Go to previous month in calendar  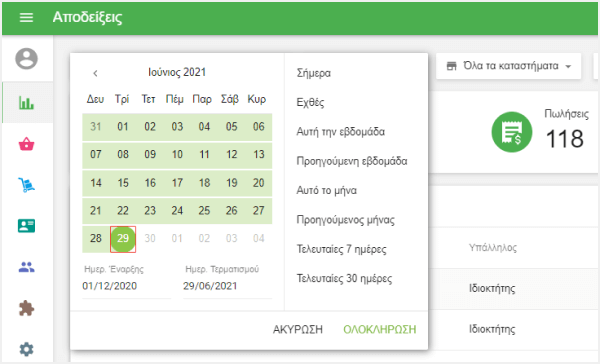[95, 73]
